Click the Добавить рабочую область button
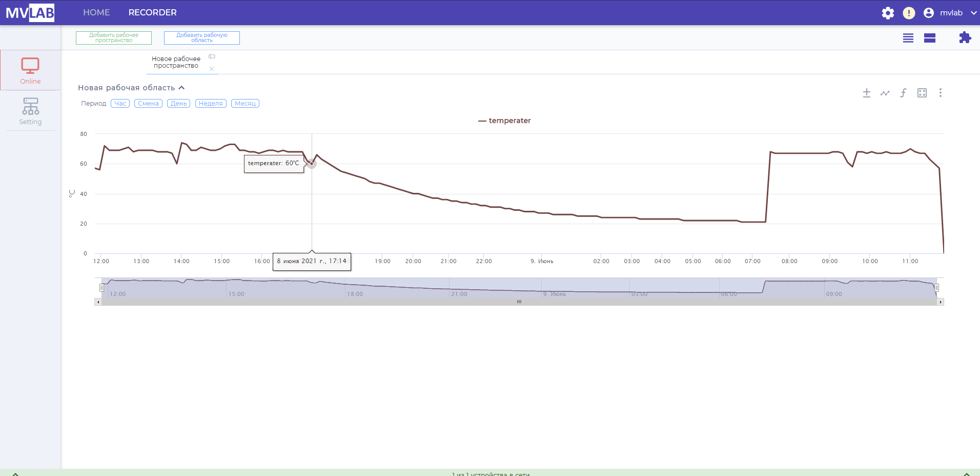 point(202,38)
